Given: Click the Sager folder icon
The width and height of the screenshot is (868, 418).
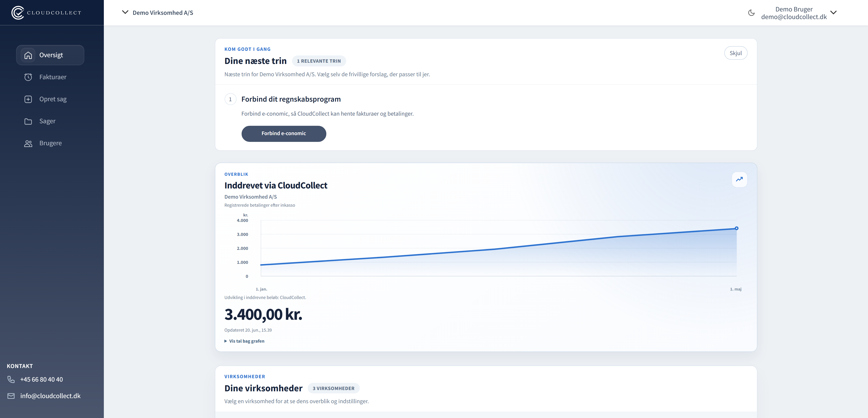Looking at the screenshot, I should [28, 121].
